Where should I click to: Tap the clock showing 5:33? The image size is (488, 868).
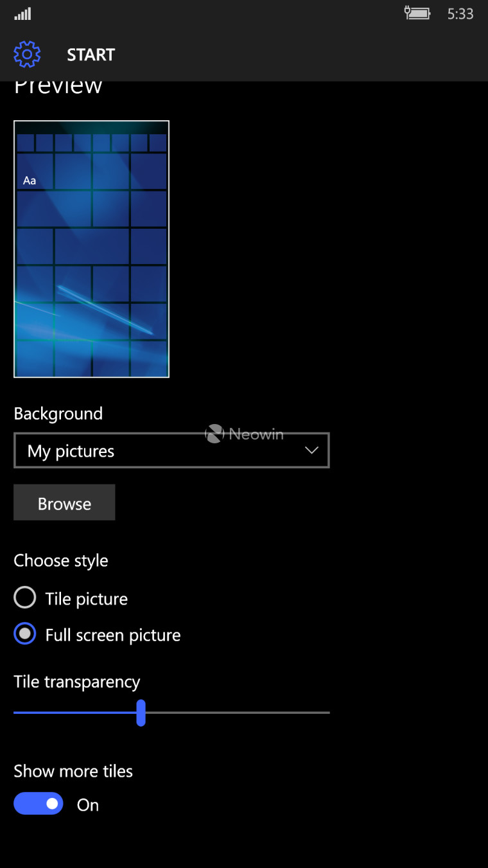460,14
